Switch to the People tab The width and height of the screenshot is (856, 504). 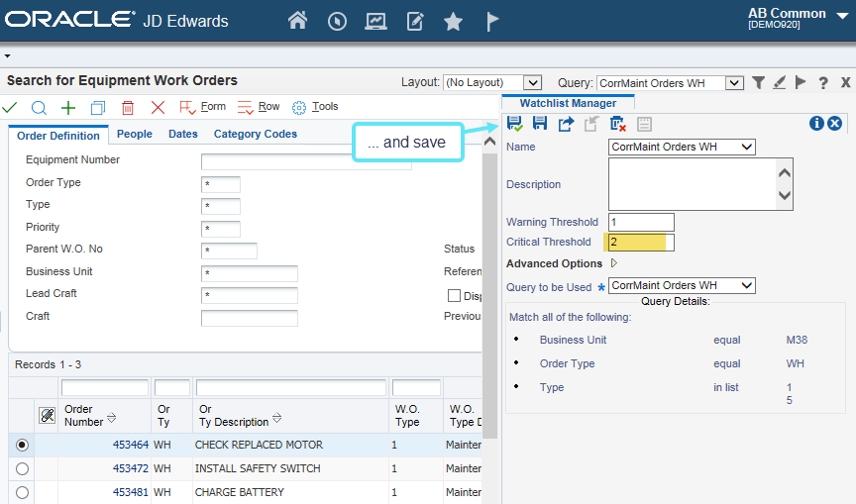[135, 135]
